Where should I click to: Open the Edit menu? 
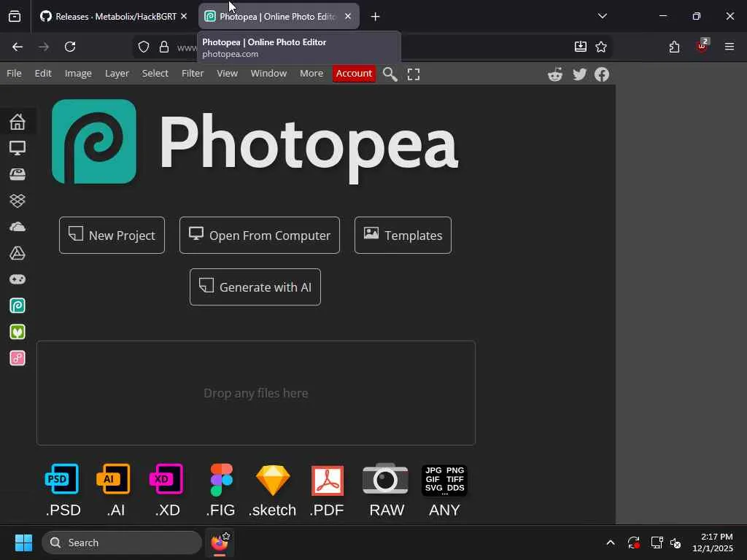[x=43, y=74]
